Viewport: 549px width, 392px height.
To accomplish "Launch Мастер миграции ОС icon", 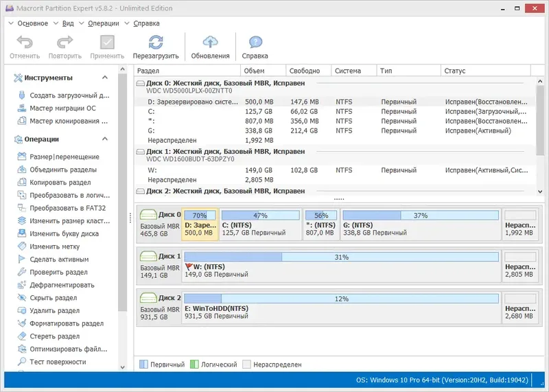I will [22, 108].
